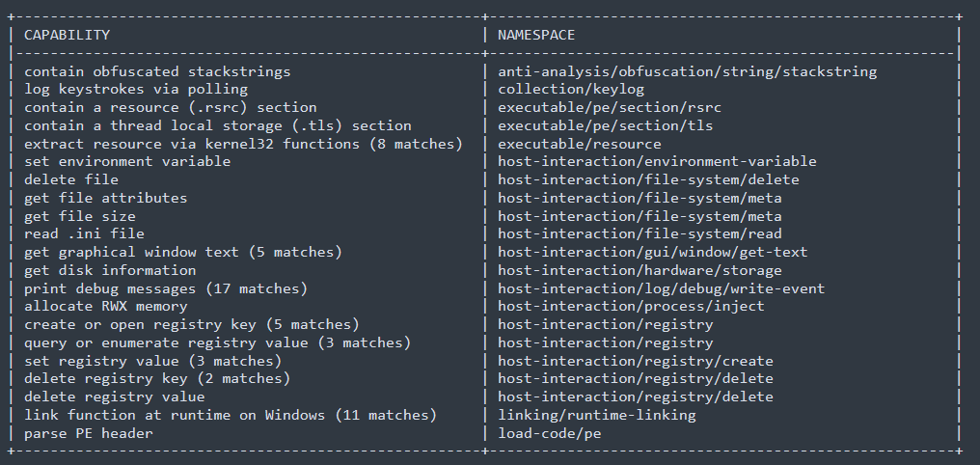The image size is (980, 465).
Task: Click 'host-interaction/registry/create' namespace text
Action: tap(635, 361)
